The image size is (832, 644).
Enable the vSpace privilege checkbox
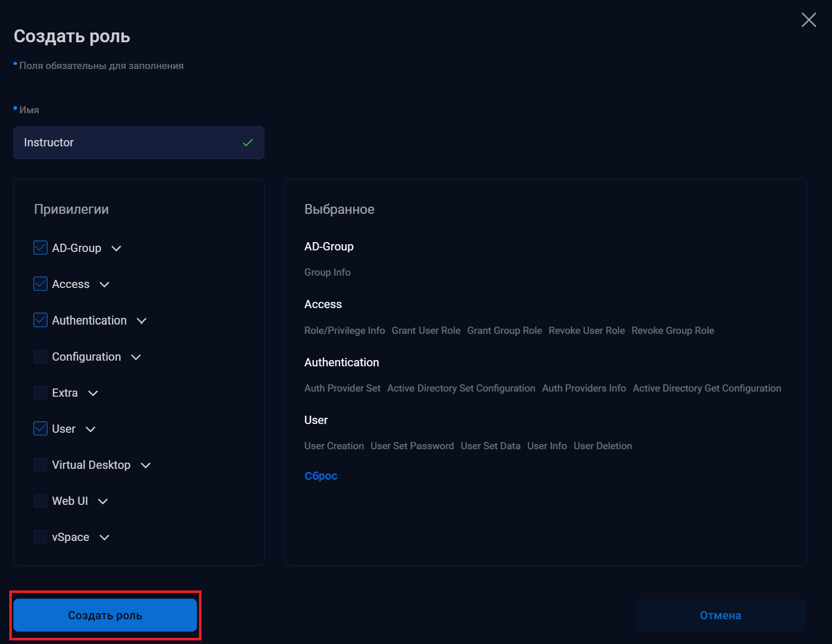point(40,537)
